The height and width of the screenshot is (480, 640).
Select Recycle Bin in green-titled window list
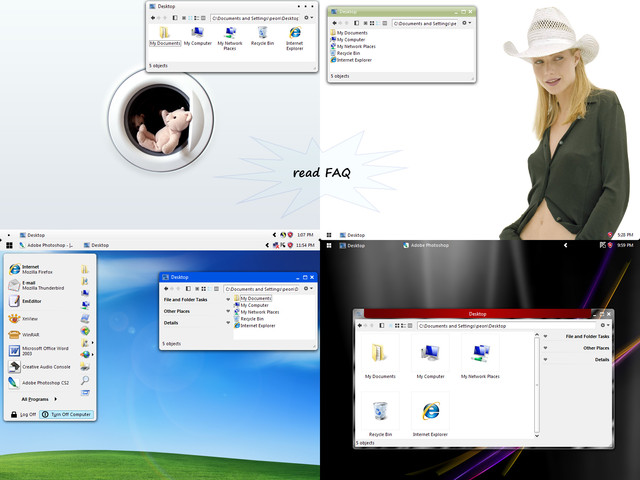click(x=345, y=53)
